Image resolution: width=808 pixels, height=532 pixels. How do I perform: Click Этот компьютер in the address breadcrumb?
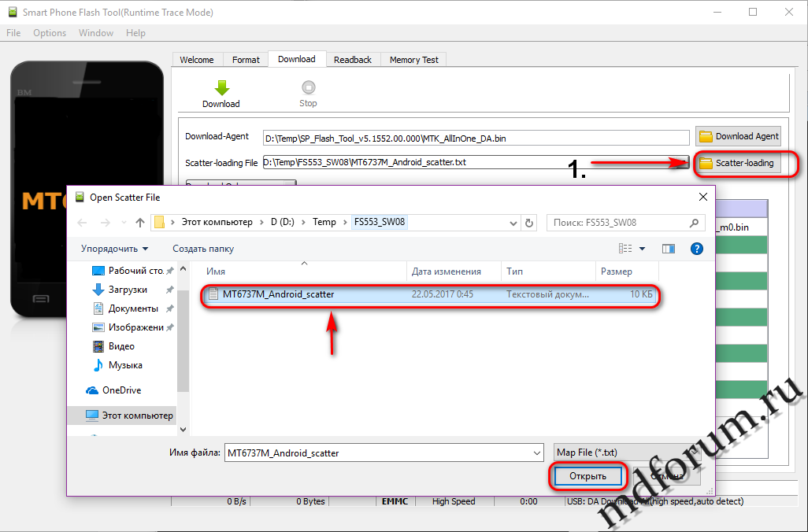click(x=217, y=222)
